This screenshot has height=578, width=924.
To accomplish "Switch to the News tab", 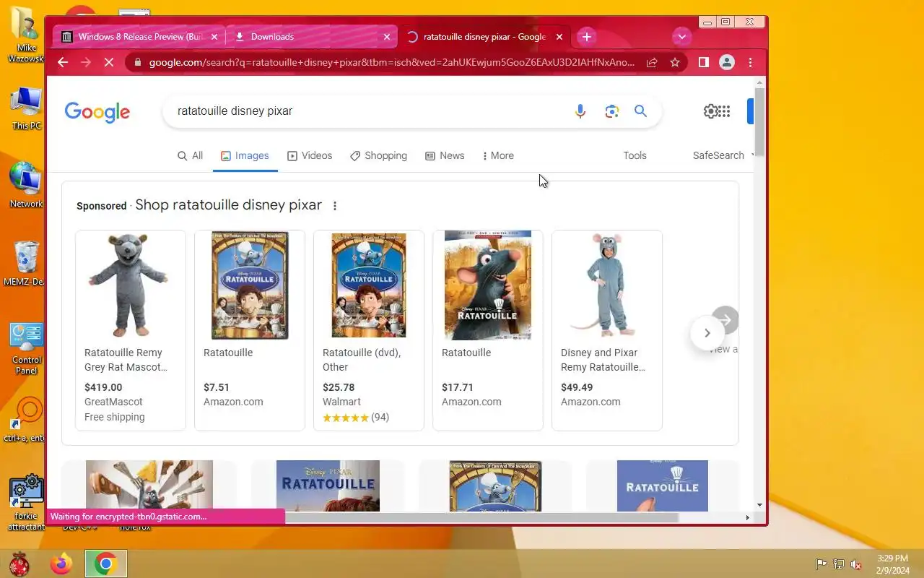I will [x=445, y=156].
